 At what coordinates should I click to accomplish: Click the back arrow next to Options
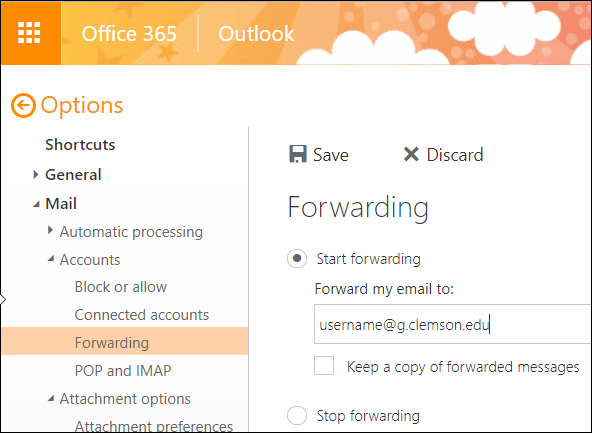coord(23,105)
